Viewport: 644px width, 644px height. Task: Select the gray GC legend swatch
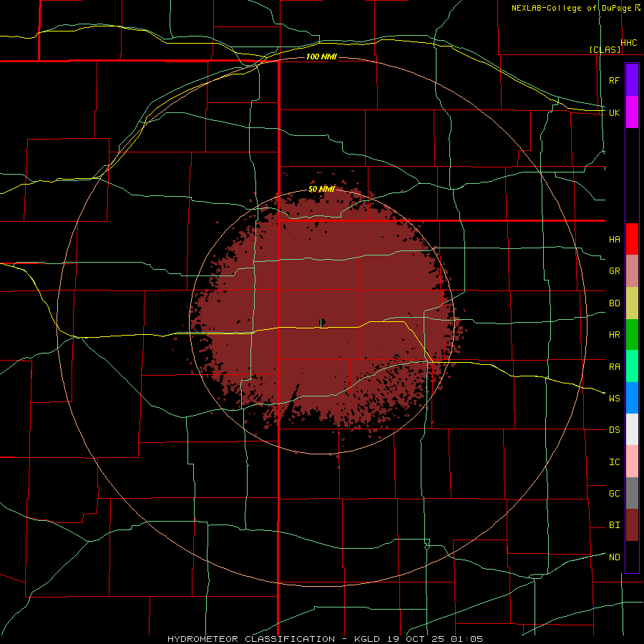pyautogui.click(x=632, y=493)
